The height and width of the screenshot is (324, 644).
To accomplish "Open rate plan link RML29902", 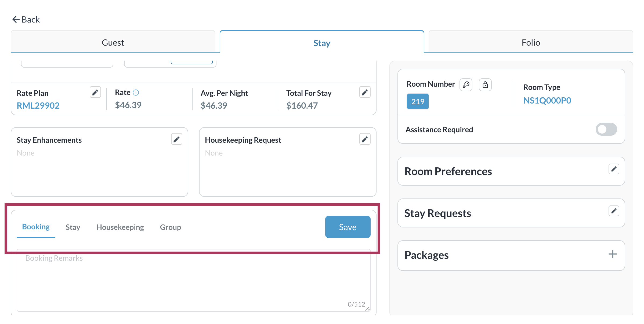I will (38, 105).
